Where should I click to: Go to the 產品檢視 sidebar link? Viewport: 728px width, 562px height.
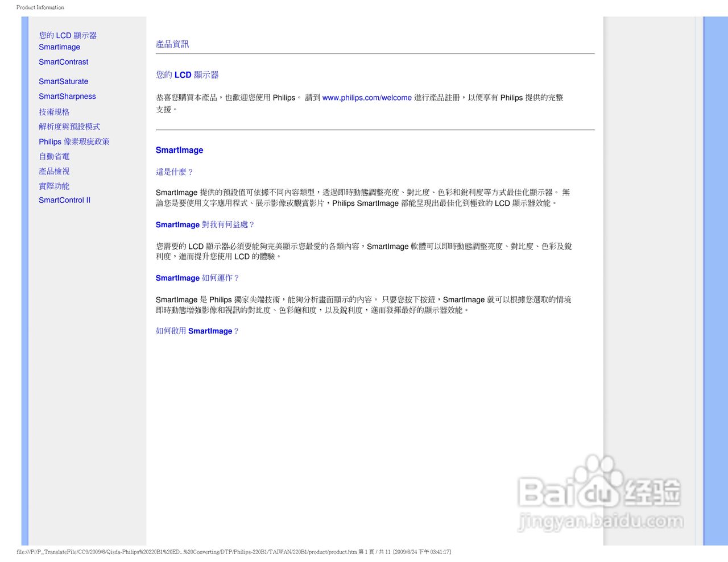point(54,171)
